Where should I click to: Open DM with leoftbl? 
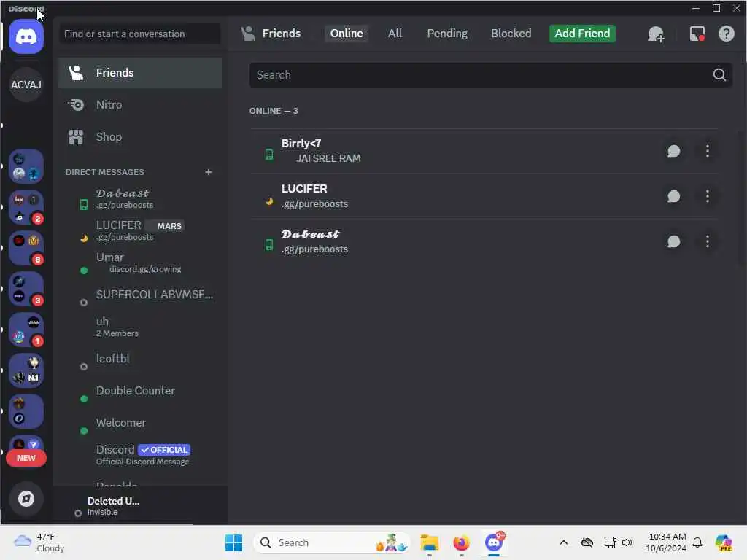tap(140, 359)
